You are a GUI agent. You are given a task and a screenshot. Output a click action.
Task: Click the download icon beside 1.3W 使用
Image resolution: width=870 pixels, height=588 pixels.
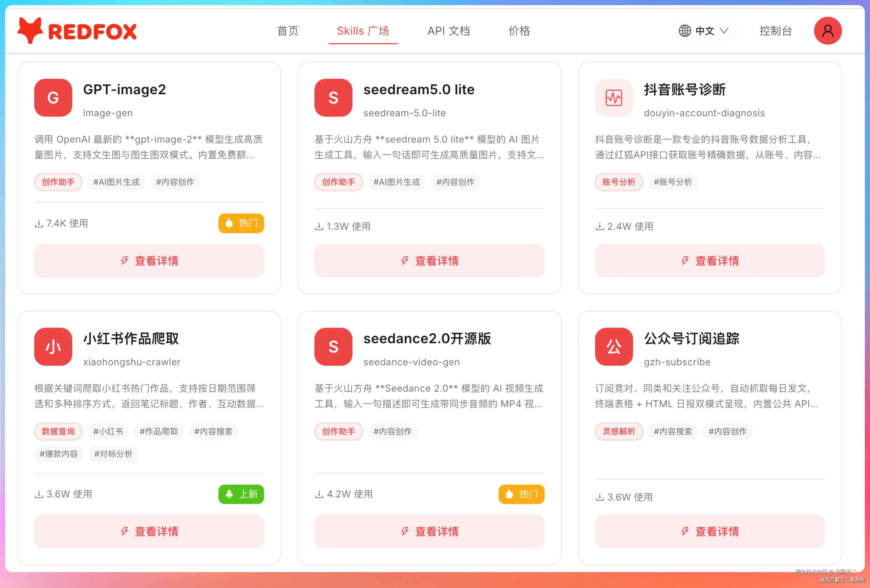tap(319, 227)
